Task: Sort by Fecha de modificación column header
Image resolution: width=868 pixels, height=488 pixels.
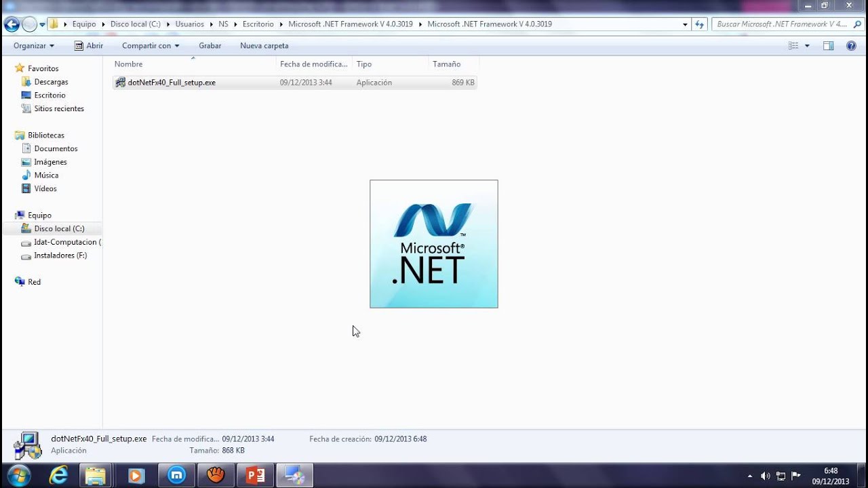Action: coord(314,64)
